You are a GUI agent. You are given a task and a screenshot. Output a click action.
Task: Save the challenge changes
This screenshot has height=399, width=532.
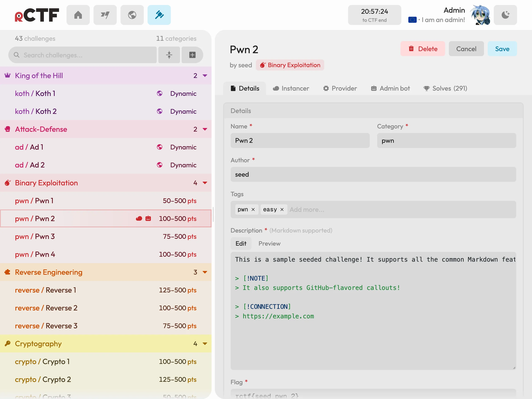pos(502,49)
